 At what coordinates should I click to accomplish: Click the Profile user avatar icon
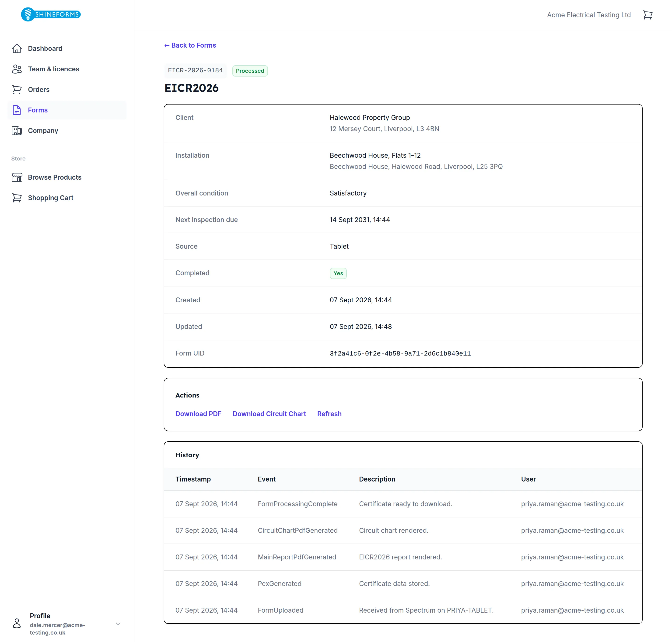point(17,624)
